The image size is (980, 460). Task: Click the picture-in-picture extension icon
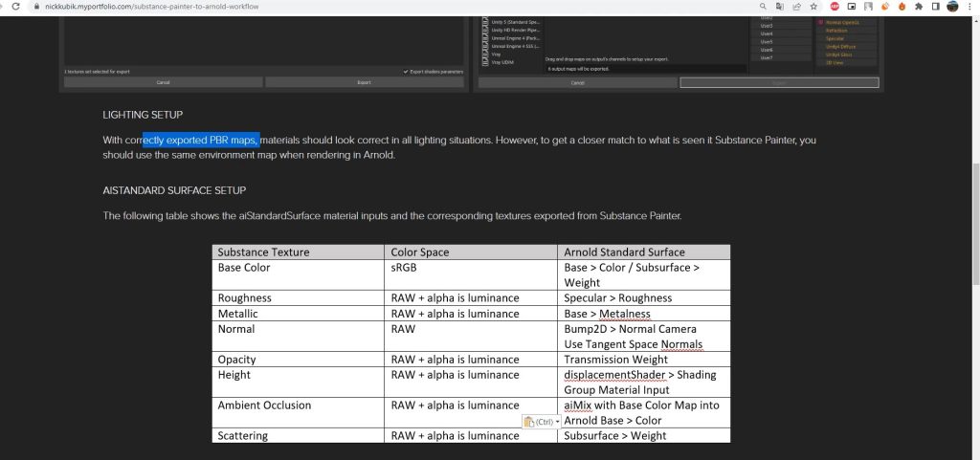(851, 7)
